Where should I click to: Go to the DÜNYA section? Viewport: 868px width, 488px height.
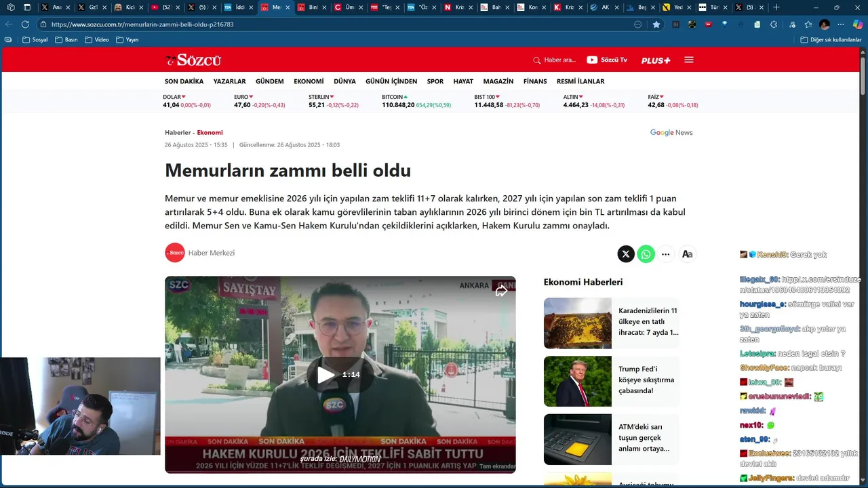coord(344,81)
